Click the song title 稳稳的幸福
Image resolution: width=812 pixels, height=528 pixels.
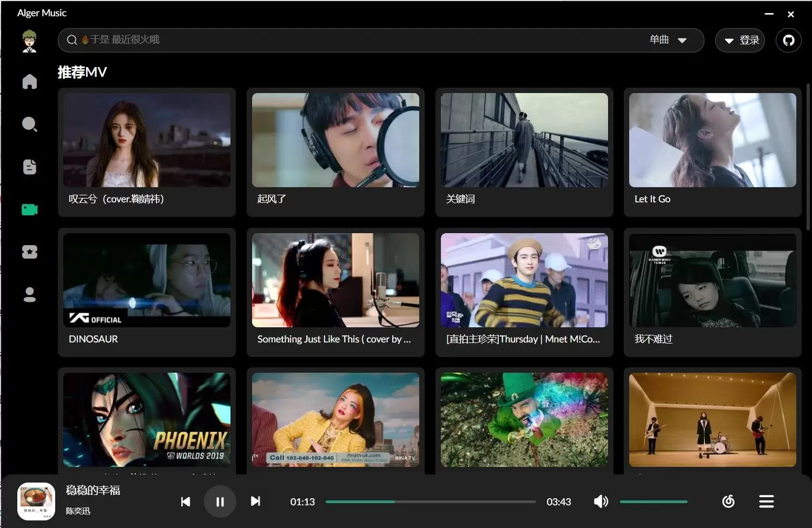point(93,490)
